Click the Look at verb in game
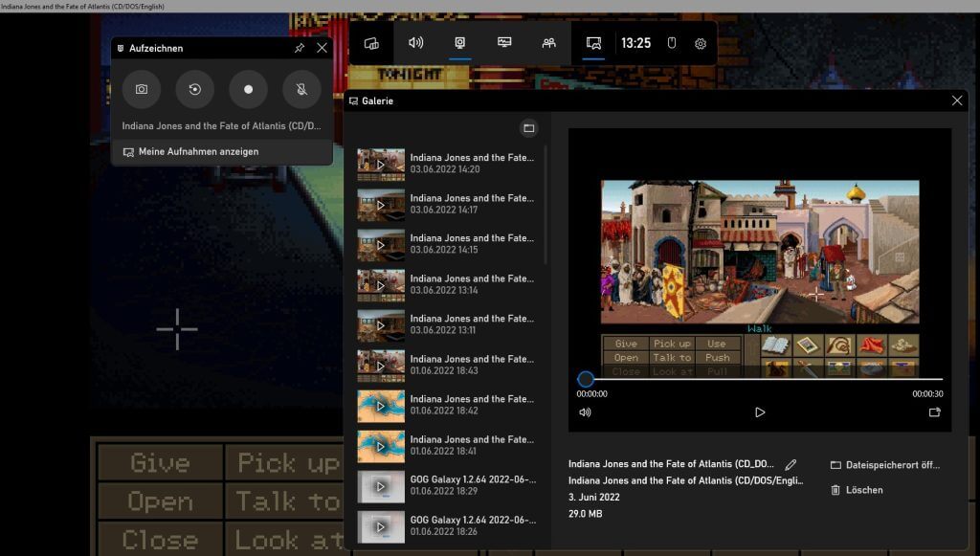 tap(285, 540)
